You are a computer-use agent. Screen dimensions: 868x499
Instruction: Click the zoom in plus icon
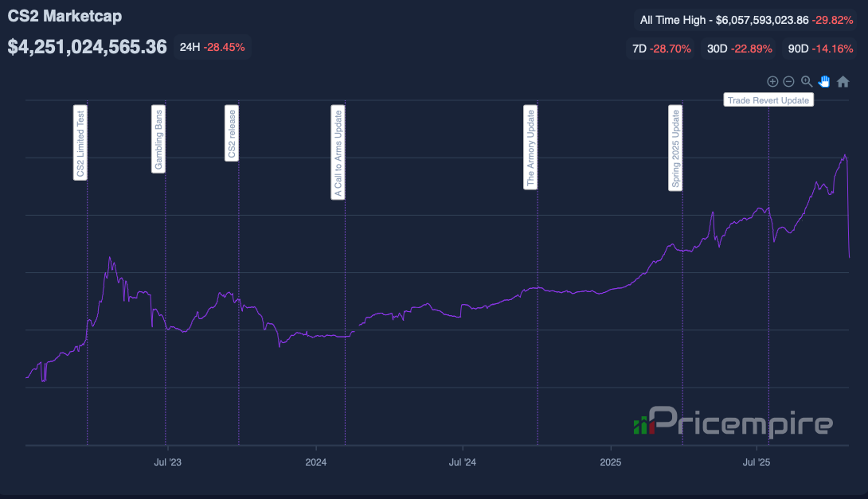pos(772,81)
